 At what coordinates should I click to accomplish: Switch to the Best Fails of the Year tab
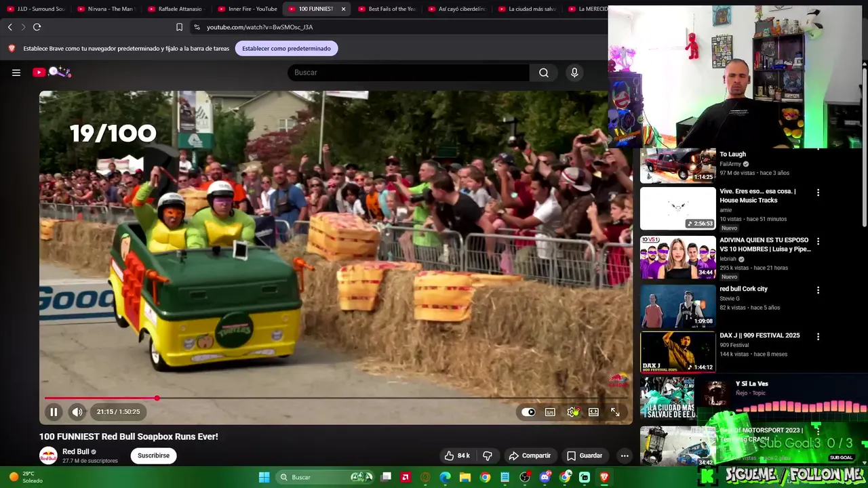coord(387,9)
